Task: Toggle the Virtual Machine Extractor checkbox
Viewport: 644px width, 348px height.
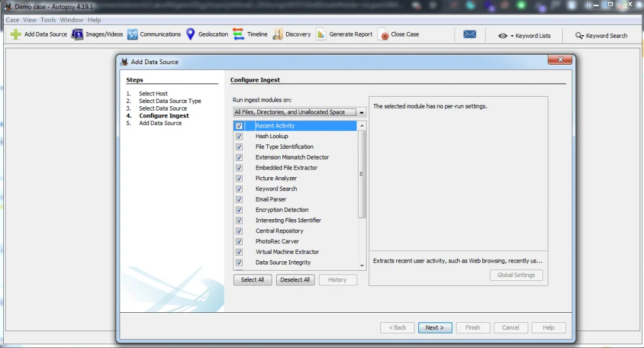Action: pyautogui.click(x=239, y=252)
